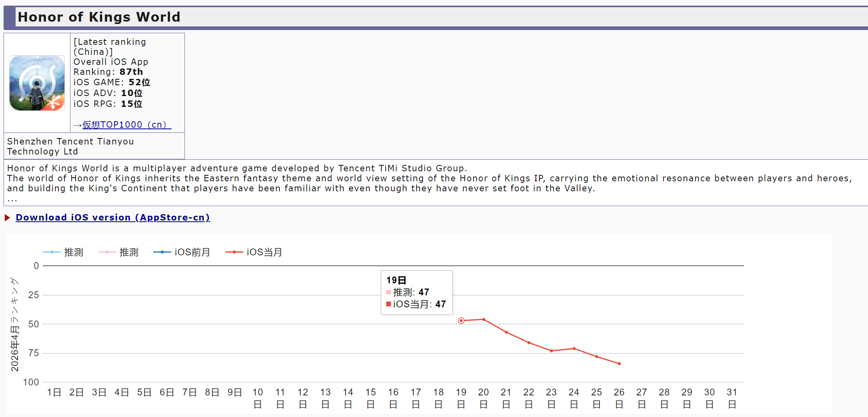Toggle the pink 推測 legend series
The height and width of the screenshot is (417, 868).
[118, 252]
